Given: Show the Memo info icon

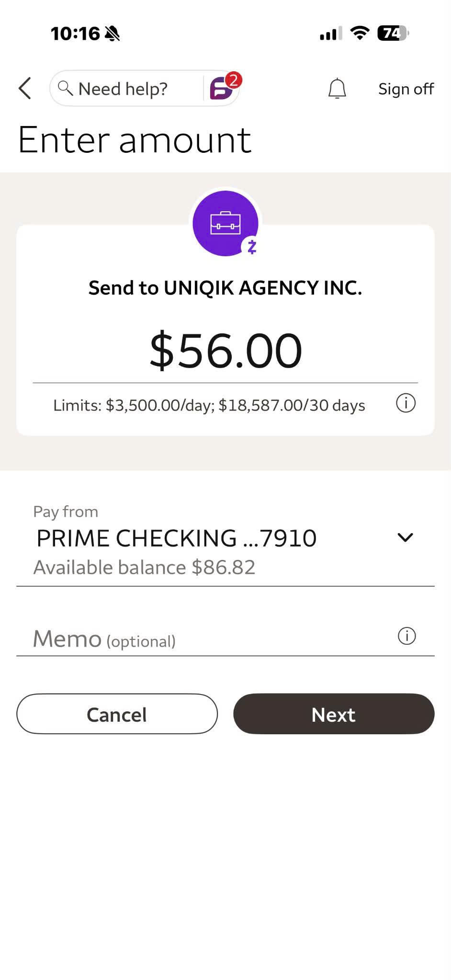Looking at the screenshot, I should click(407, 636).
